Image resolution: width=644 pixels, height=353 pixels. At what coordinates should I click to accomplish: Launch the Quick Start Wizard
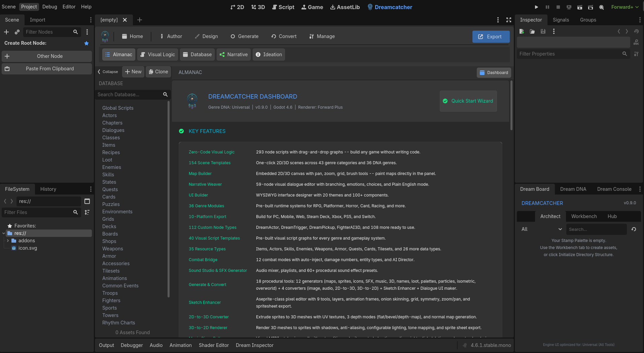pos(468,101)
